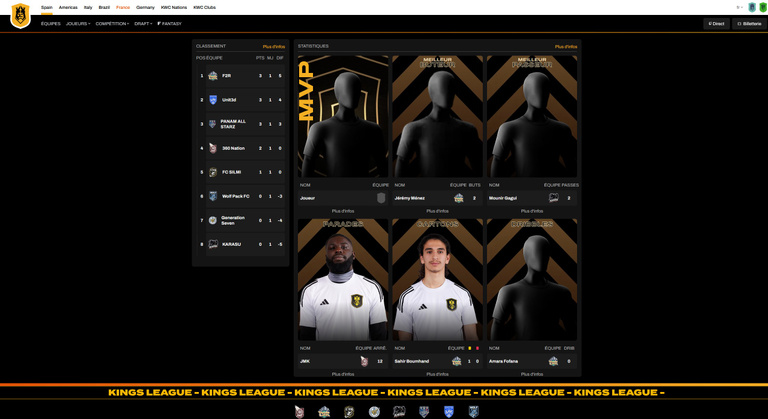
Task: Click 'Plus d'infos' under Dribbles card
Action: pyautogui.click(x=532, y=374)
